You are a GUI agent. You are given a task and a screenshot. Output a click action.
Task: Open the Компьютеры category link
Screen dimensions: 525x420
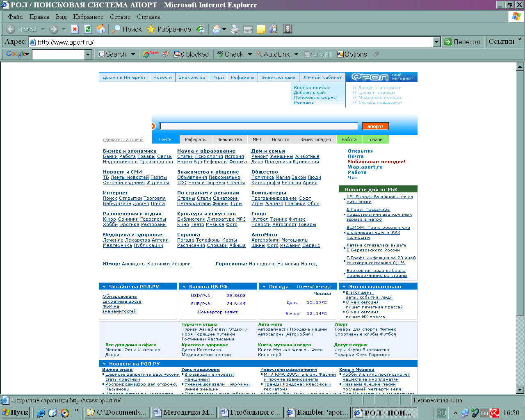(x=269, y=193)
